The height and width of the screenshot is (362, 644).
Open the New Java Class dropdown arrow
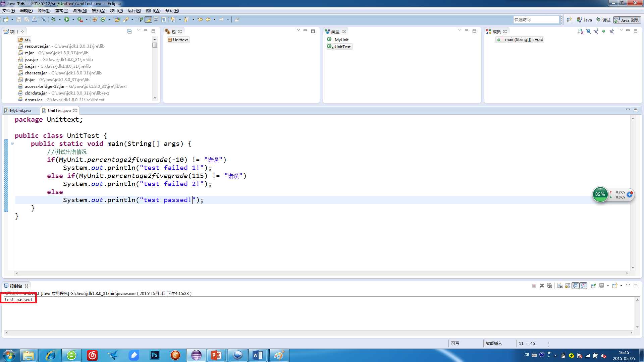109,19
